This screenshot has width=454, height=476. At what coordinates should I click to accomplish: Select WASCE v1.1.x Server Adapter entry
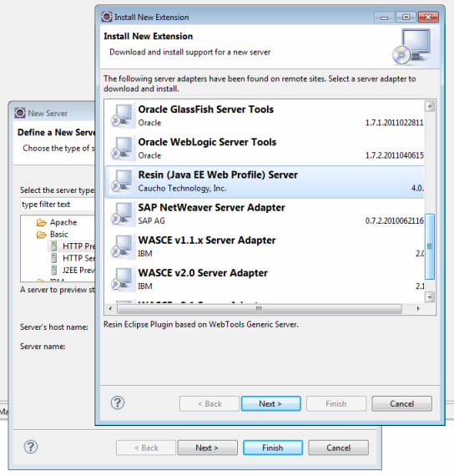(265, 247)
